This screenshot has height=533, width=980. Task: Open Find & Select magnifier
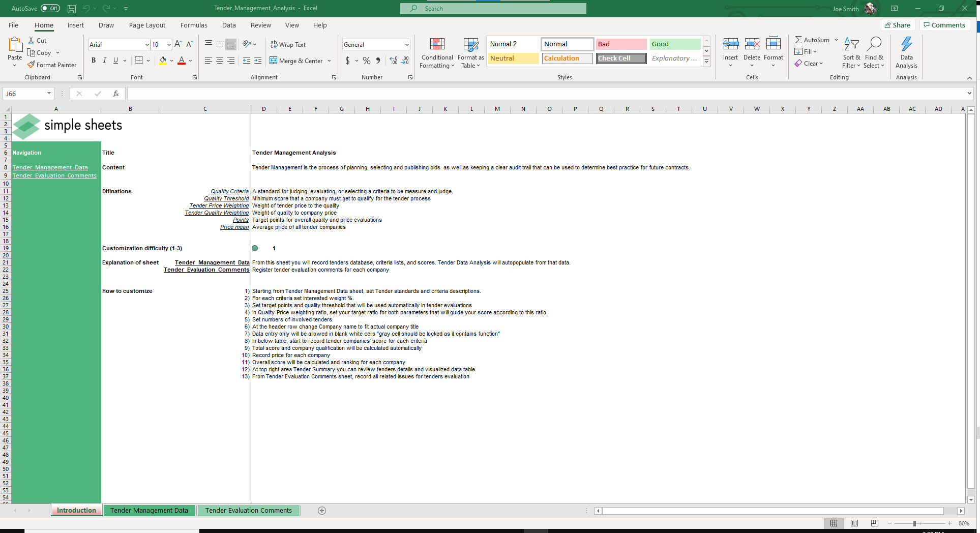tap(874, 52)
